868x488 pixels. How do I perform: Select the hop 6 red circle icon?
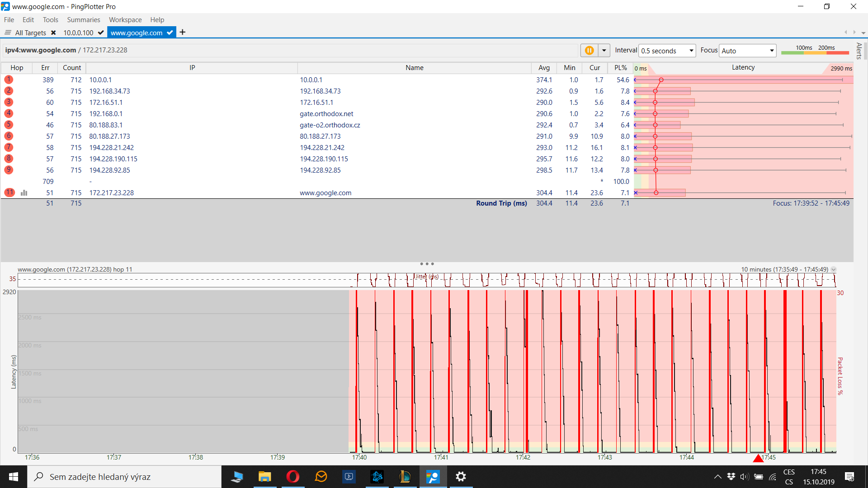click(9, 136)
